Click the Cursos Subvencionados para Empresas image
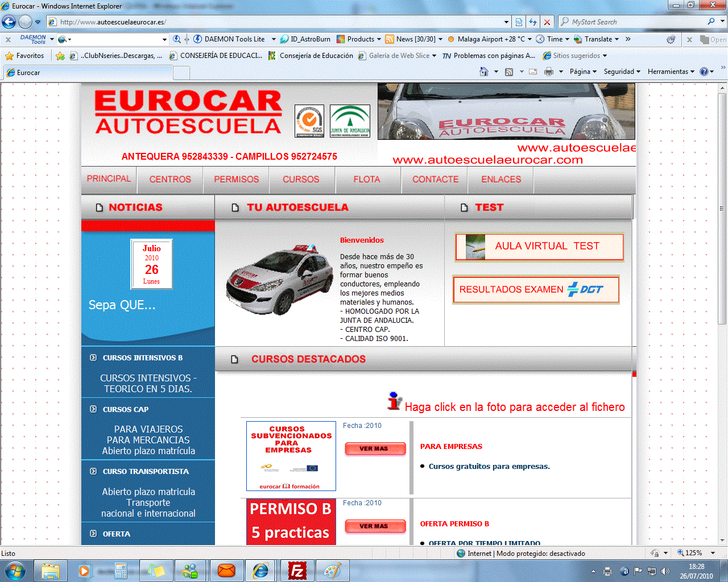The width and height of the screenshot is (728, 582). [x=291, y=456]
